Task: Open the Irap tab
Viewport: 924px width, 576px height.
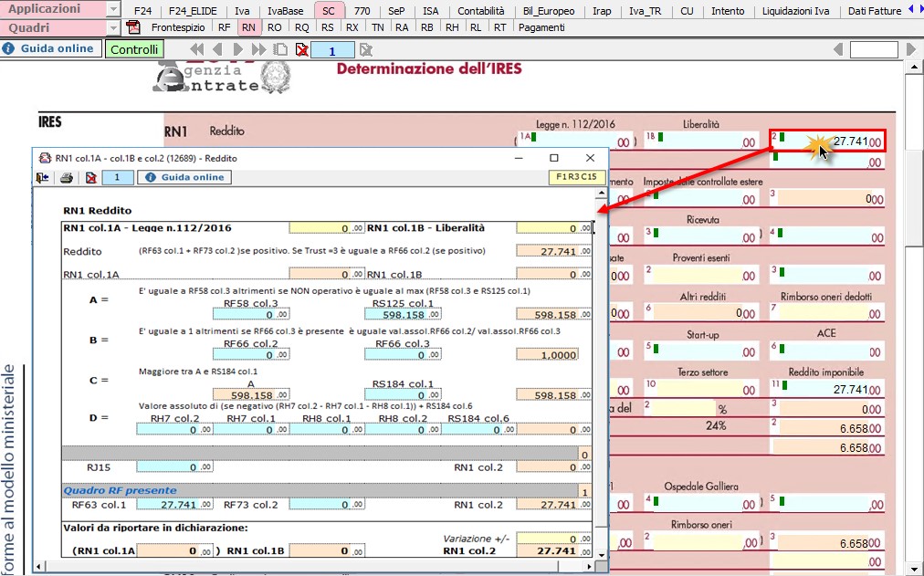Action: pyautogui.click(x=602, y=11)
